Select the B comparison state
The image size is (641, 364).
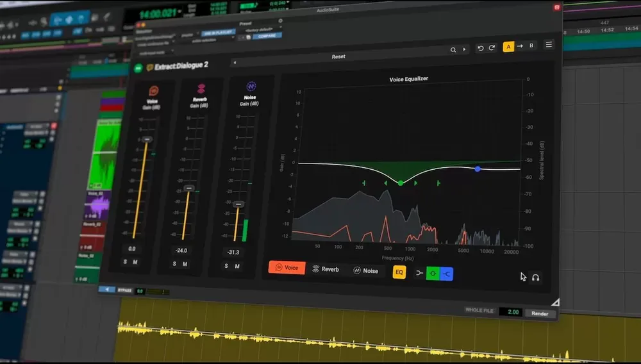click(531, 45)
